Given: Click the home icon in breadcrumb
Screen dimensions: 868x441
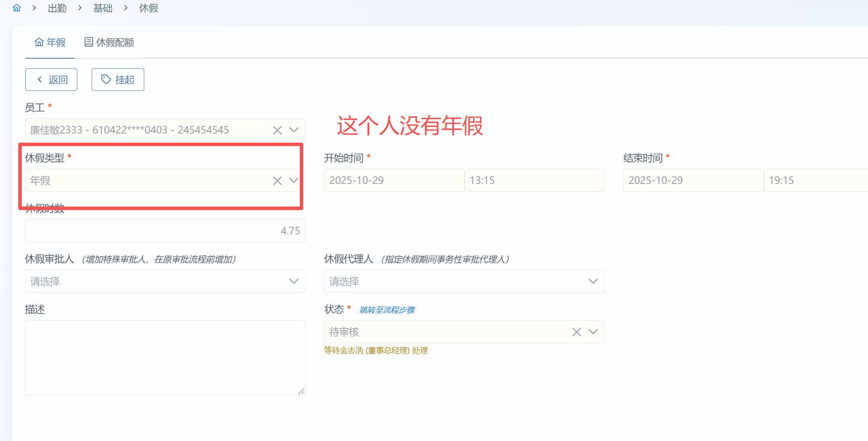Looking at the screenshot, I should (17, 8).
